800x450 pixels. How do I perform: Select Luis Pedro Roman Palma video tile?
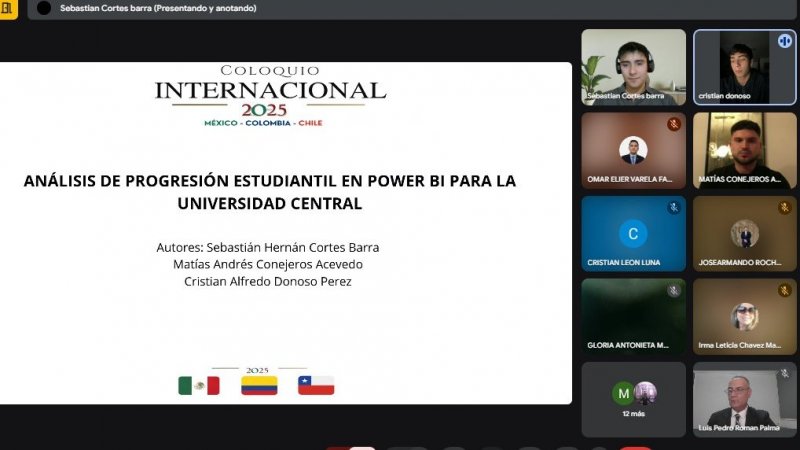(744, 400)
